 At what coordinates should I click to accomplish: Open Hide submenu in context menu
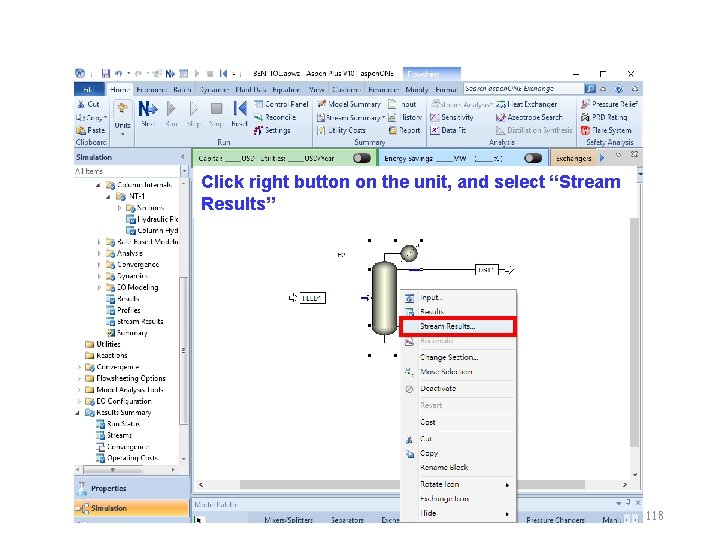point(458,513)
